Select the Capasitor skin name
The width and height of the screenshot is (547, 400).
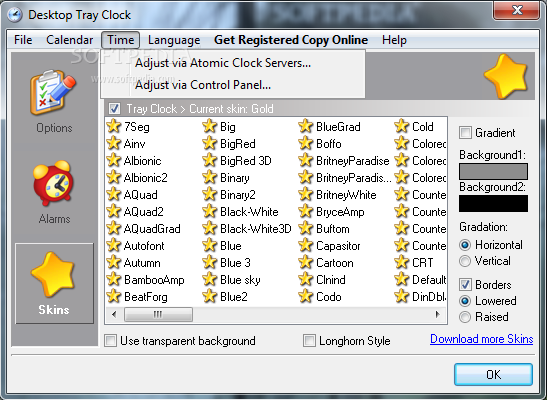click(338, 246)
